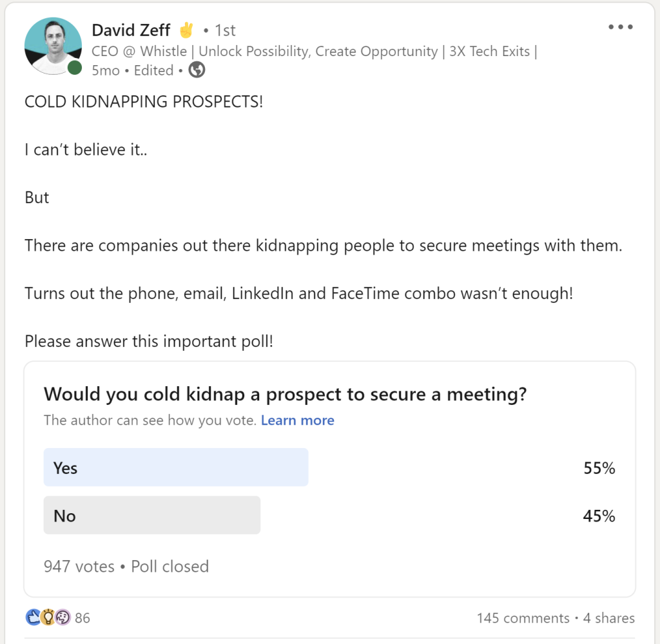The image size is (660, 644).
Task: Click the blue thumbs-up Like reaction icon
Action: [x=33, y=618]
